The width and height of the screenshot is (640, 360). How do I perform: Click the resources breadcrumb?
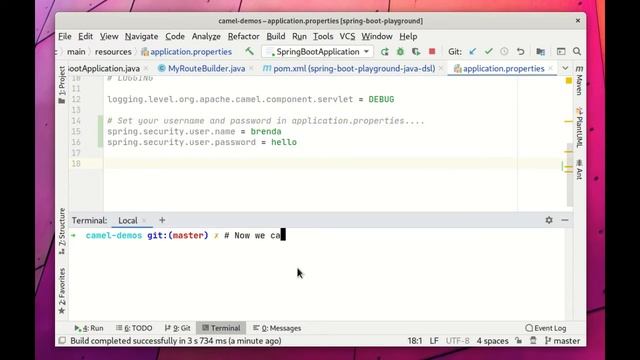click(113, 52)
